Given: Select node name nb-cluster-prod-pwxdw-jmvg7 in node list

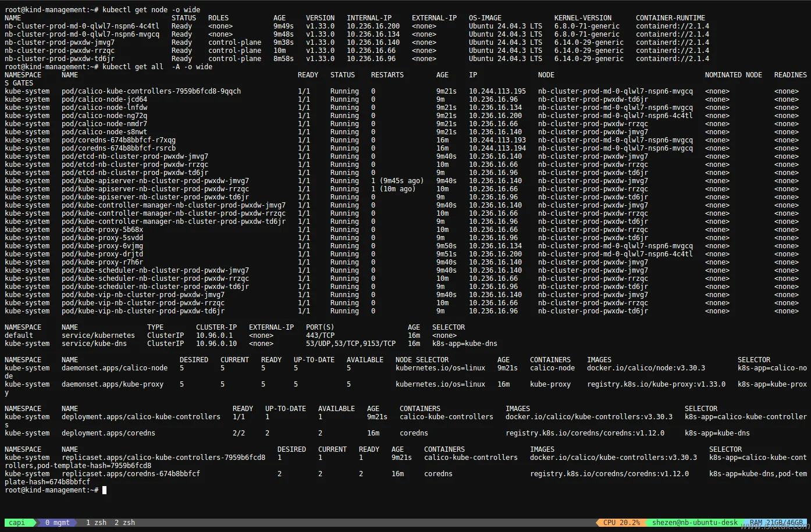Looking at the screenshot, I should 60,42.
